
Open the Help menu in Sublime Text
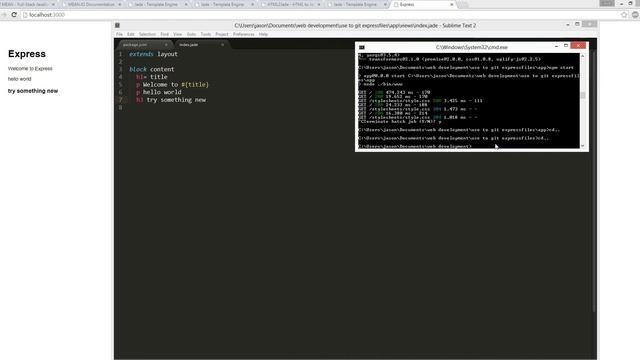pos(263,34)
